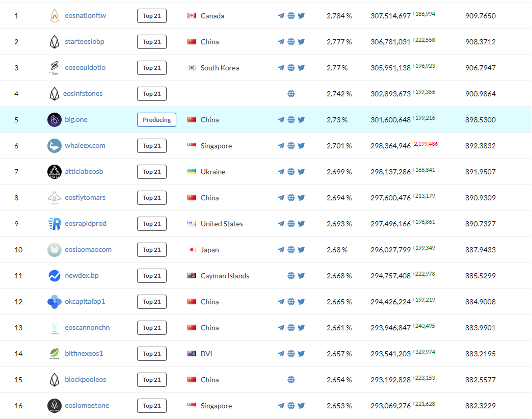Select vote percentage 2.784 %

(339, 16)
